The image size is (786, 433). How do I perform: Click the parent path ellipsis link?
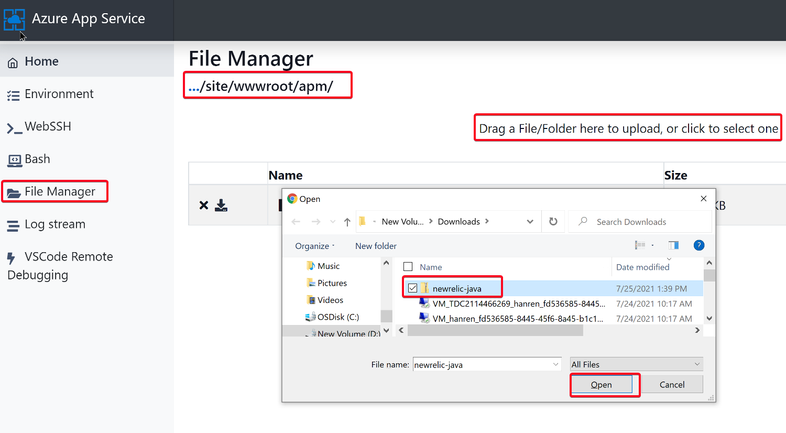(x=193, y=86)
